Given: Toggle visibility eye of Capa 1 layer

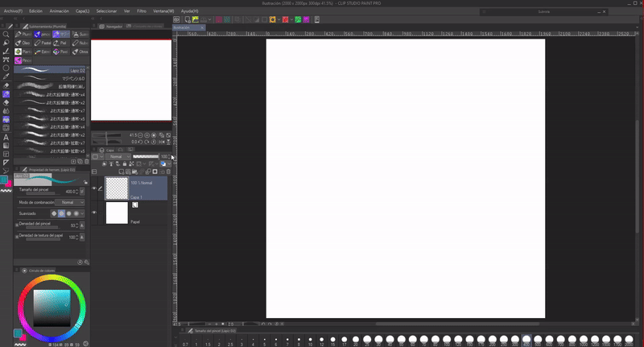Looking at the screenshot, I should click(94, 188).
